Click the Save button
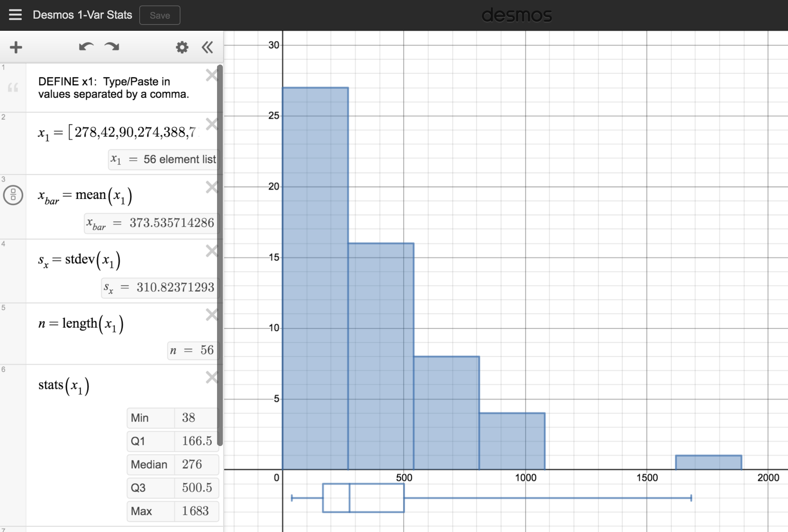 [x=160, y=15]
